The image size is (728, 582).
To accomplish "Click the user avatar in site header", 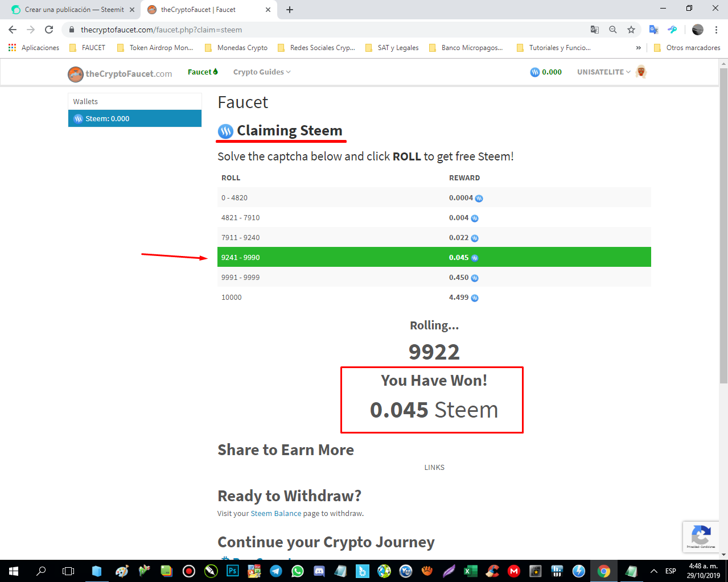I will [641, 72].
